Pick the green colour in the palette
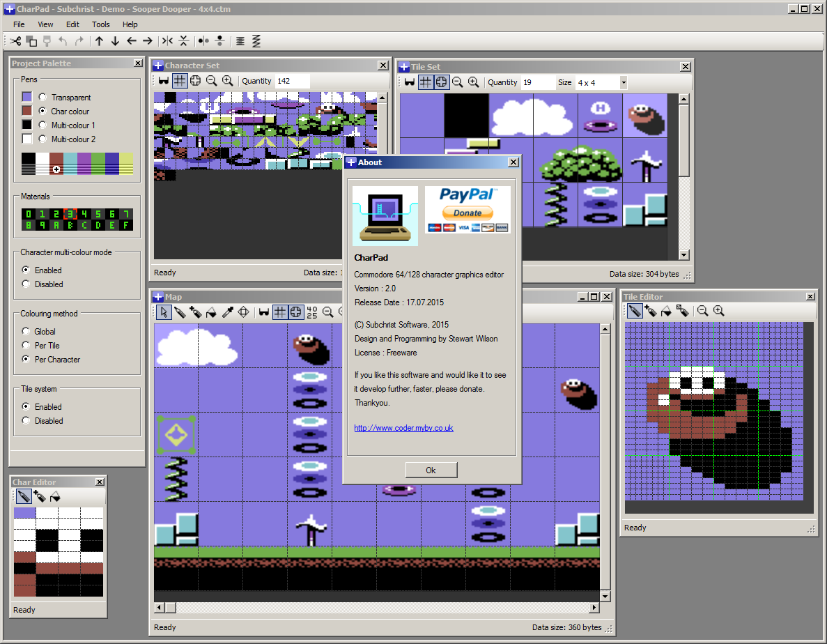827x644 pixels. click(98, 164)
